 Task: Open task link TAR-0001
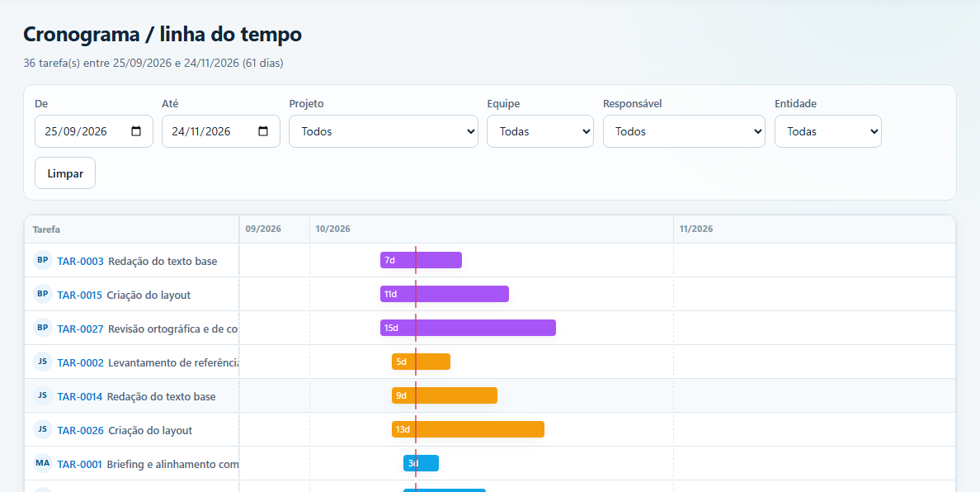point(79,464)
